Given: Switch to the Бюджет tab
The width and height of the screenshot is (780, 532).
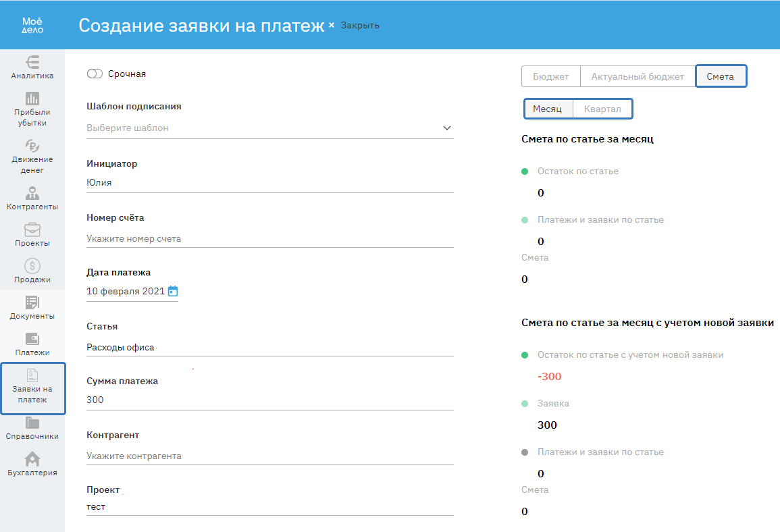Looking at the screenshot, I should [x=550, y=76].
